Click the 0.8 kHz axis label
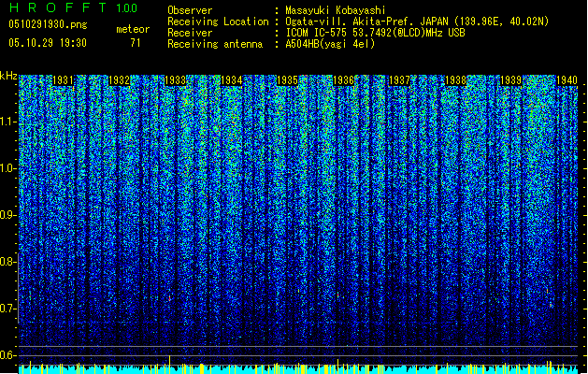 (8, 262)
